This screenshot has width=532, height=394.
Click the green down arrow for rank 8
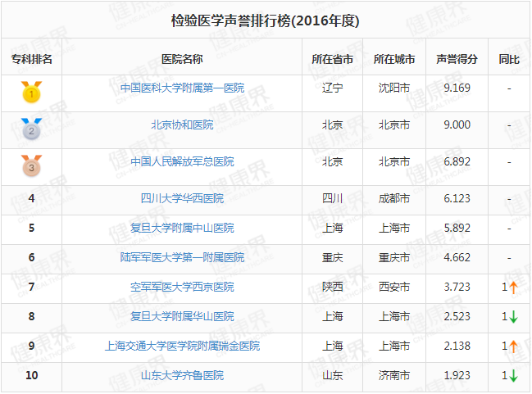(513, 316)
